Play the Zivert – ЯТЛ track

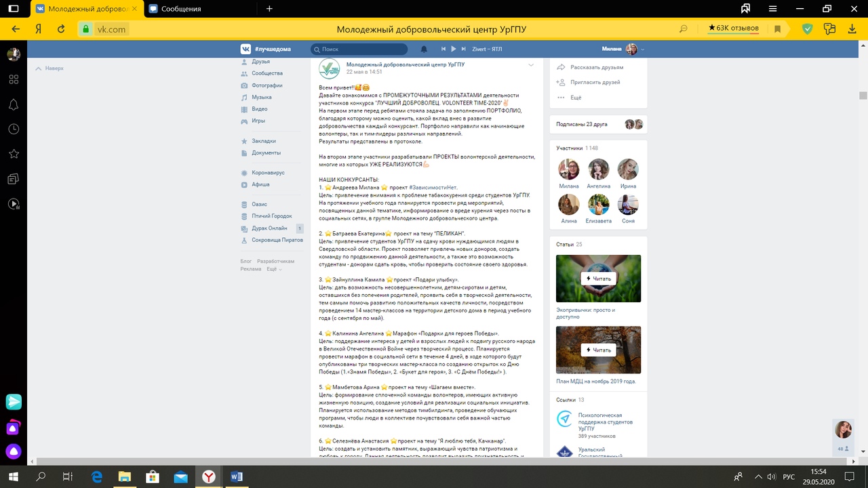[x=454, y=49]
